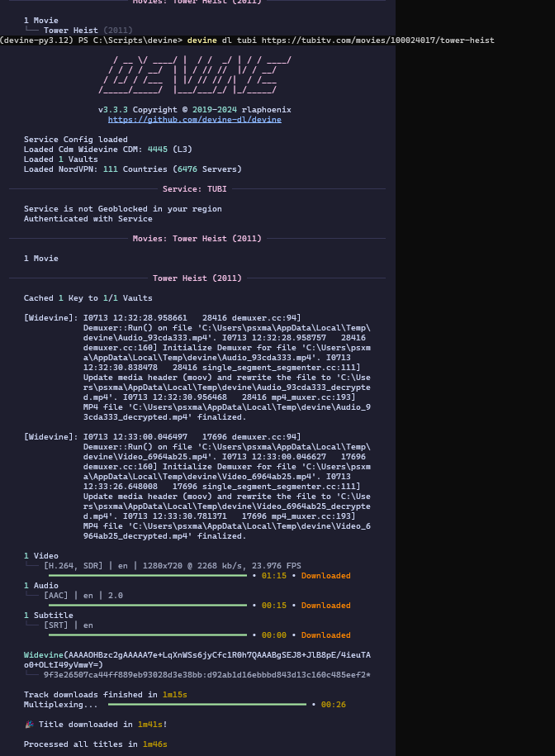Select '1 Audio' track heading

pyautogui.click(x=41, y=586)
